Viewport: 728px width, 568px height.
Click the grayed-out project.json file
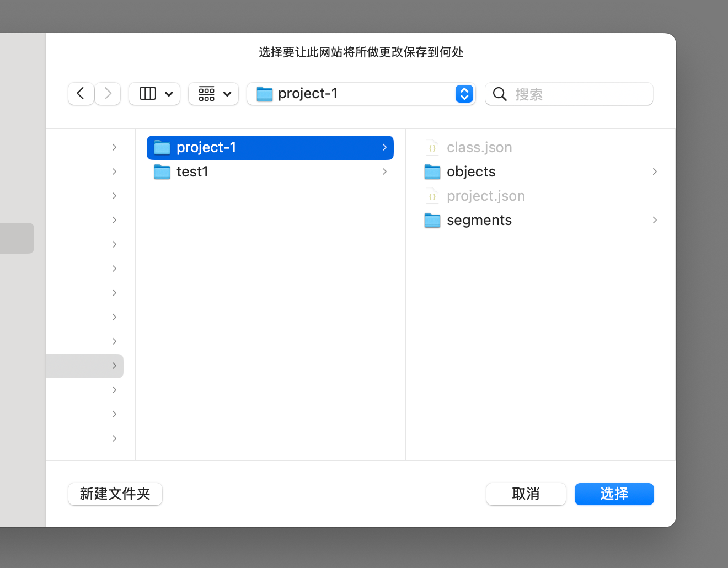(x=485, y=196)
